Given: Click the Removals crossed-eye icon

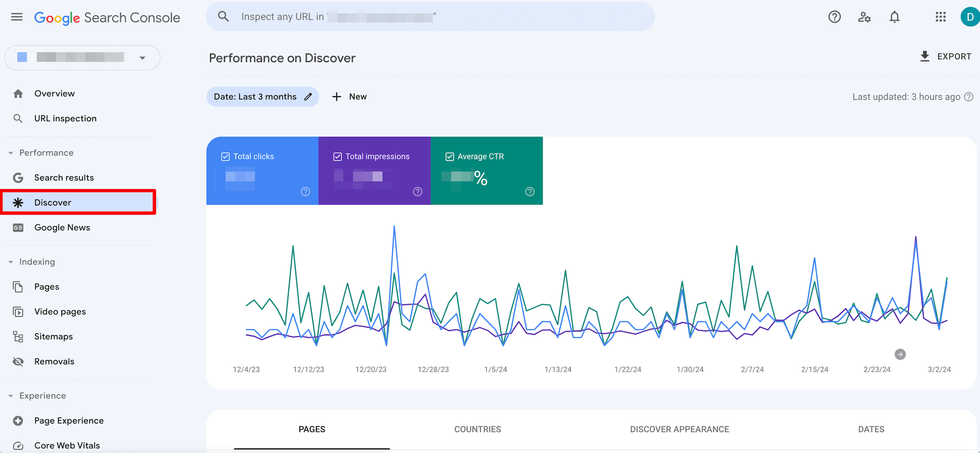Looking at the screenshot, I should point(18,361).
